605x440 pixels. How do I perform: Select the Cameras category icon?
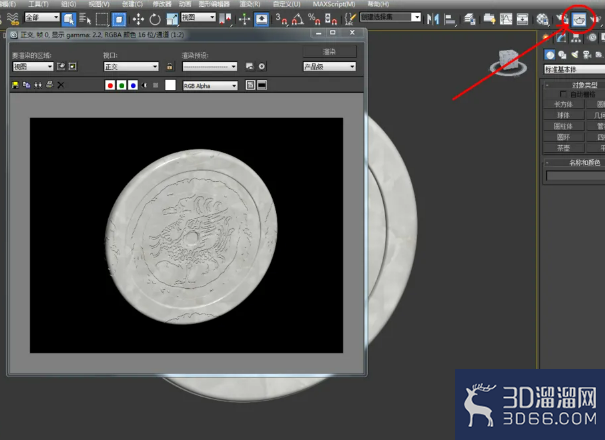[x=587, y=55]
